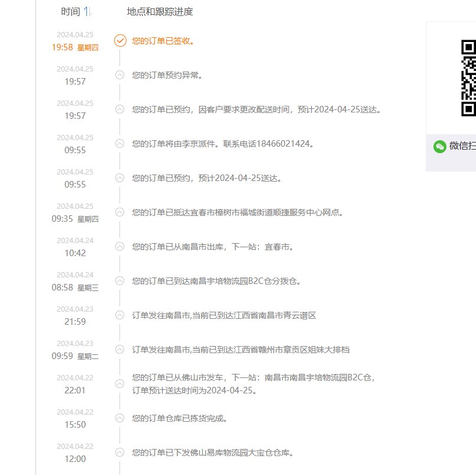This screenshot has height=475, width=476.
Task: Click the WeChat logo icon
Action: tap(439, 147)
